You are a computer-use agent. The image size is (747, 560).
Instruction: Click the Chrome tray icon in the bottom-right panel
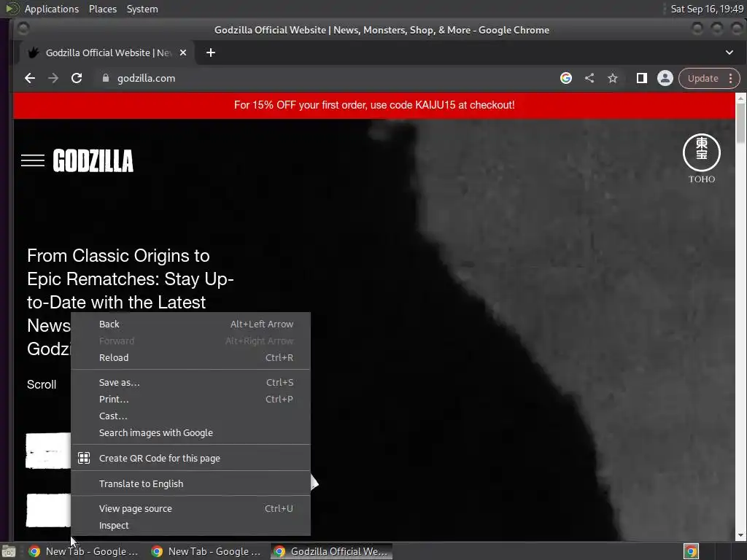pyautogui.click(x=692, y=551)
